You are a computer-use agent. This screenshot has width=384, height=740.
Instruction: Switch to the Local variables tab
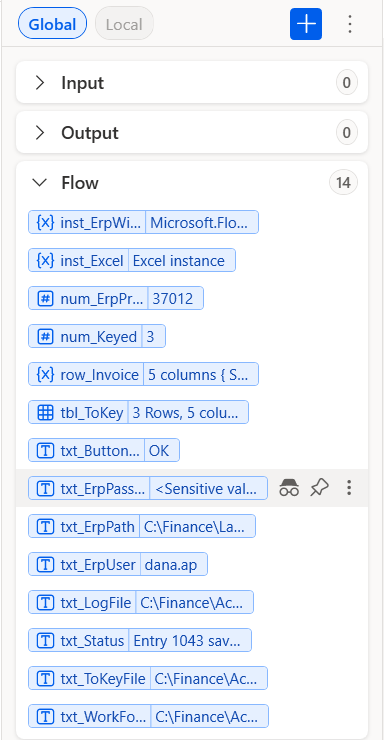pyautogui.click(x=124, y=24)
